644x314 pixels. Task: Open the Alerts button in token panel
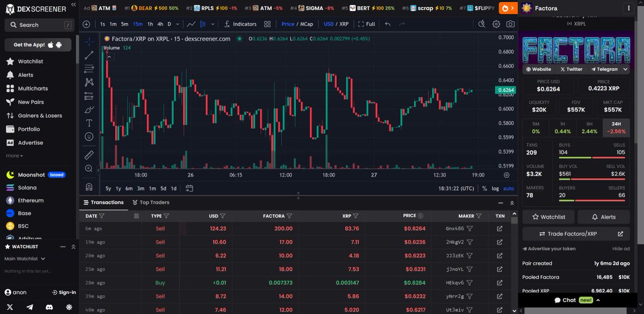click(604, 217)
